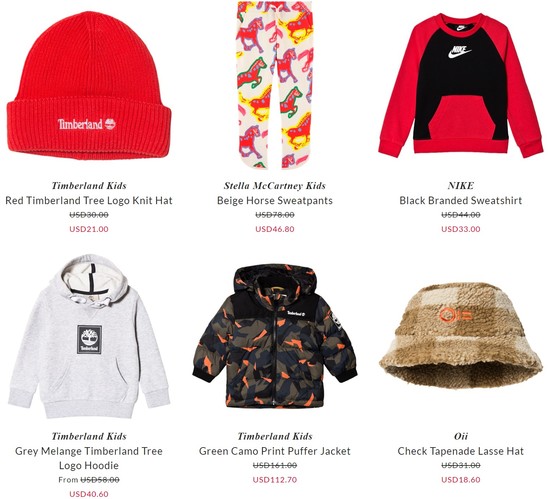Open the brown check bucket hat image

461,336
